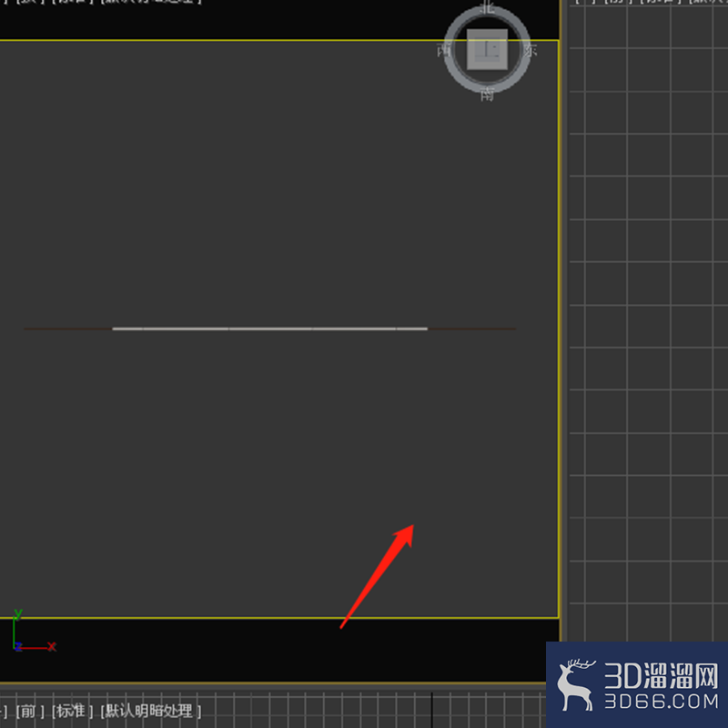Click the ViewCube top face 上
The image size is (728, 728).
tap(487, 49)
